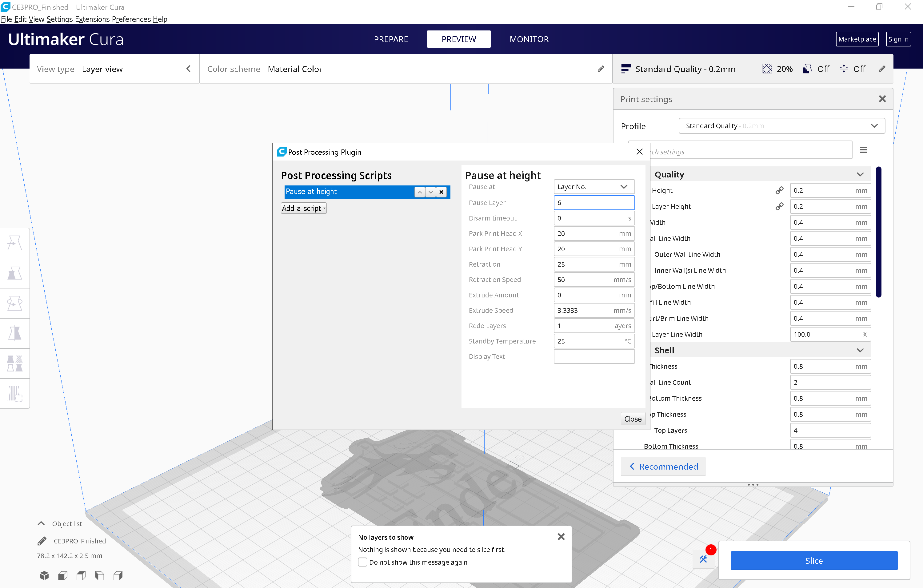Switch to the PREPARE tab
Image resolution: width=923 pixels, height=588 pixels.
pyautogui.click(x=391, y=39)
